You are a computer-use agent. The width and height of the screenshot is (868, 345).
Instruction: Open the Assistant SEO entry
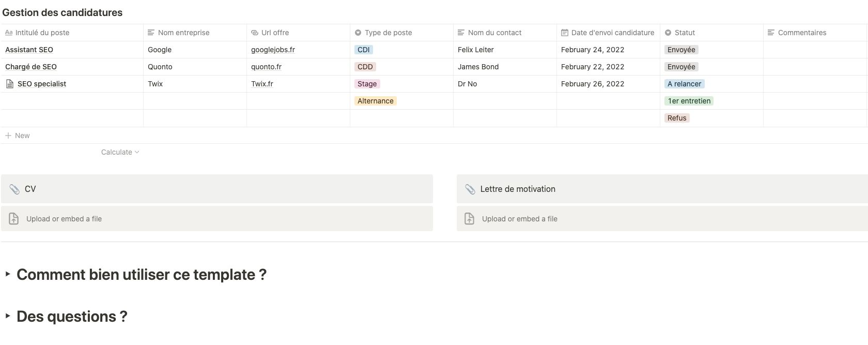[29, 50]
